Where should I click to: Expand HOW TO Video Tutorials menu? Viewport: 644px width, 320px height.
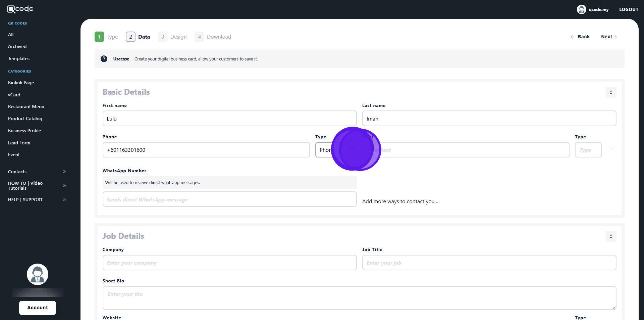coord(64,186)
